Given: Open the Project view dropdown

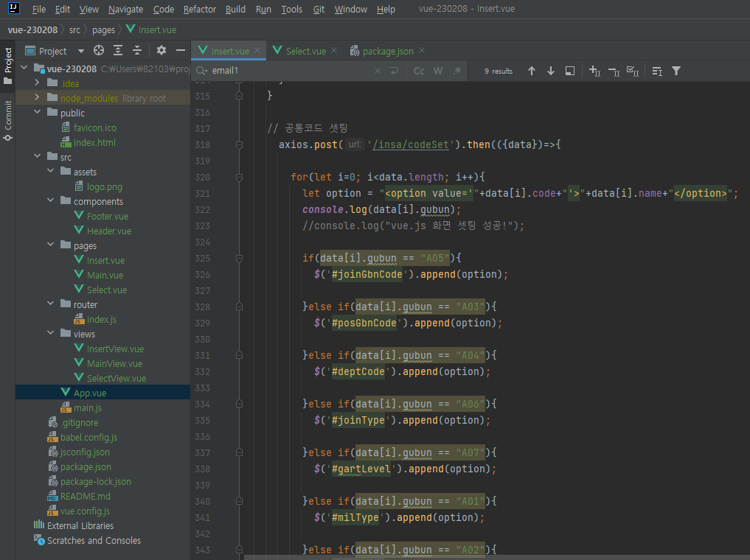Looking at the screenshot, I should (80, 51).
